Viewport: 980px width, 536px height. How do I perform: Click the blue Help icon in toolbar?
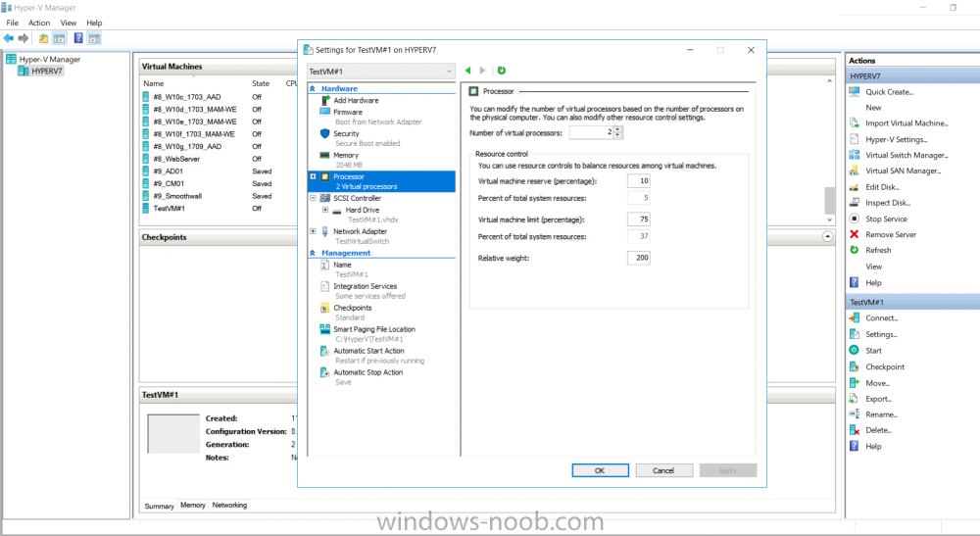[x=78, y=38]
